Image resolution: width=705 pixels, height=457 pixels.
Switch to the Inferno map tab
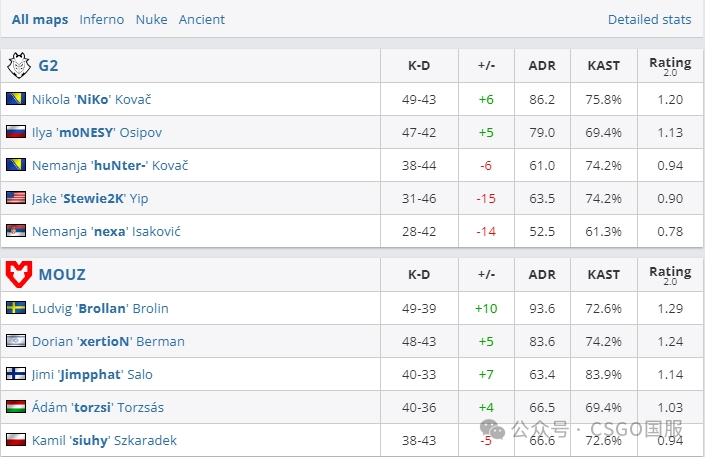[102, 19]
